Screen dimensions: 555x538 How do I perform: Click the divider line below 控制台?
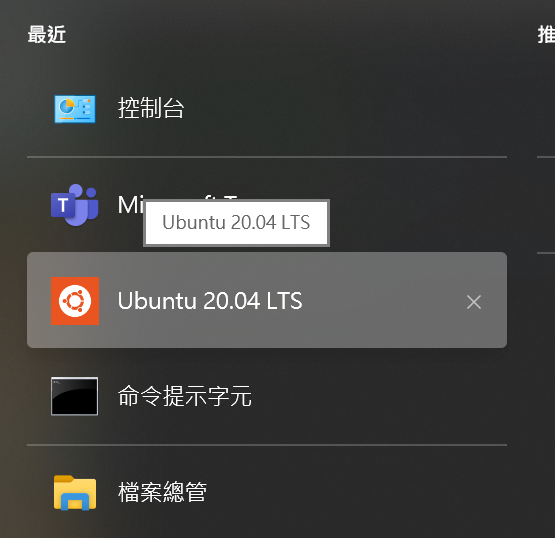tap(267, 156)
